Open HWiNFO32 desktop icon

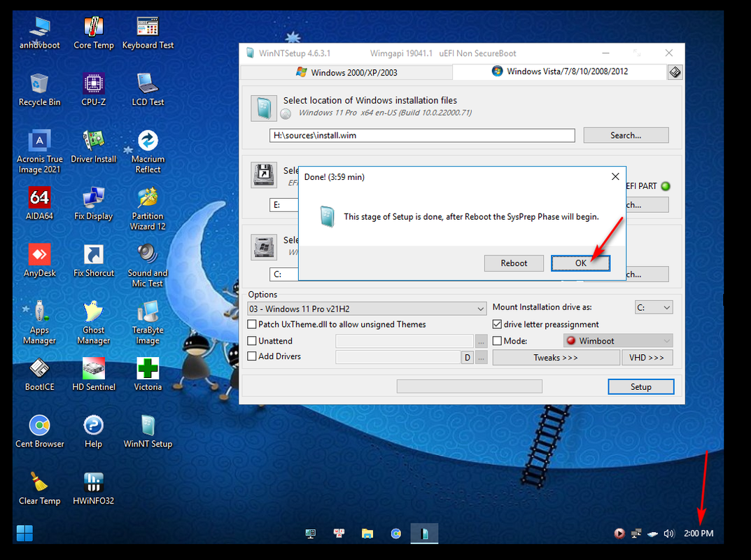[93, 488]
